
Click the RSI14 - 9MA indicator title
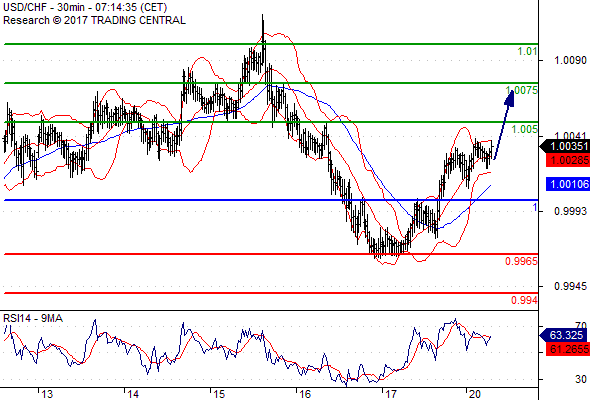tap(33, 318)
